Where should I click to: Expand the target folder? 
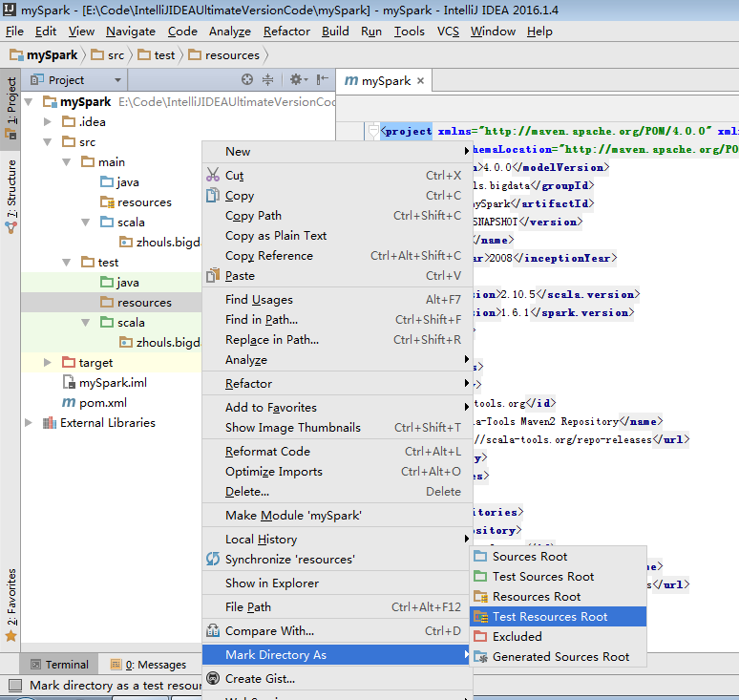click(x=47, y=363)
